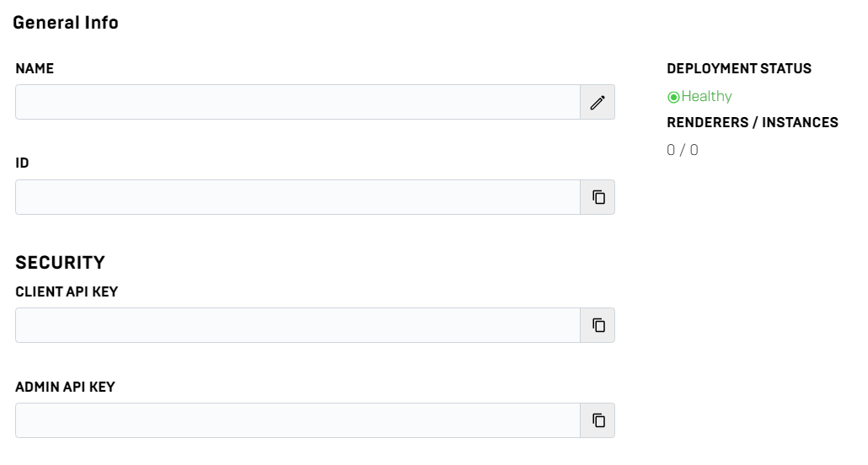The width and height of the screenshot is (868, 465).
Task: Copy the ID with the copy icon
Action: [x=597, y=197]
